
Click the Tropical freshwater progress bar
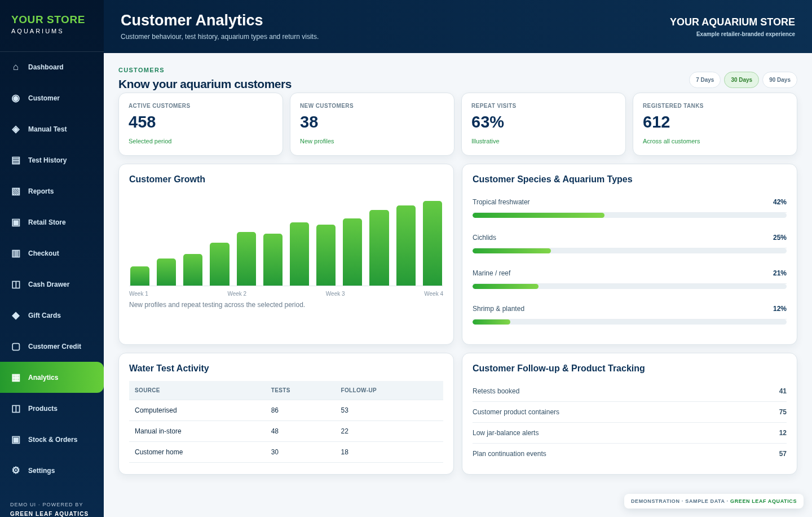point(629,216)
